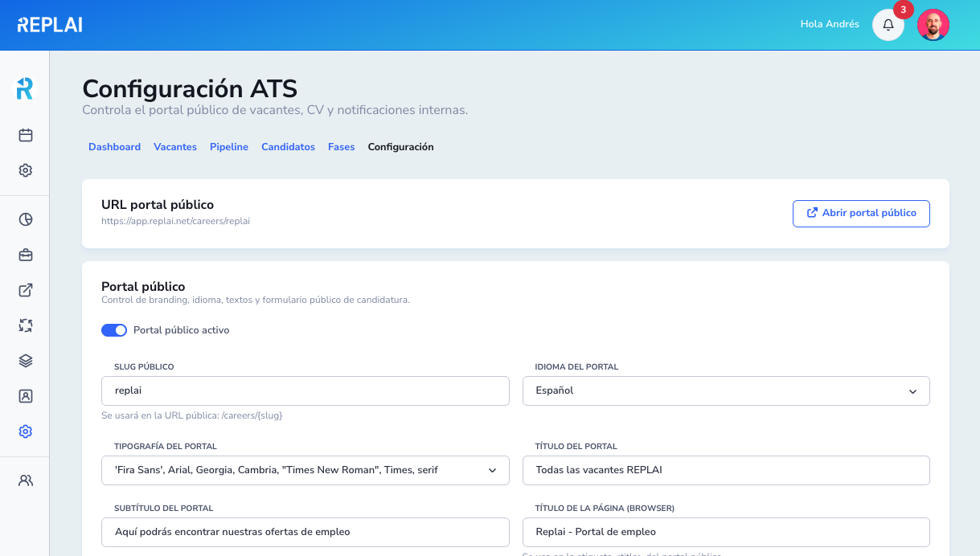
Task: Open the Dashboard link
Action: pos(115,147)
